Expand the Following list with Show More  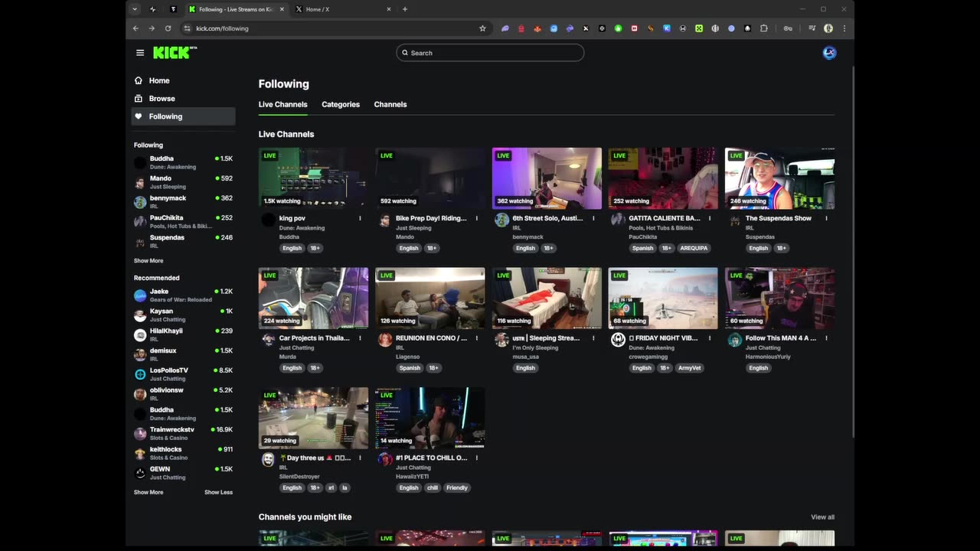[x=149, y=261]
